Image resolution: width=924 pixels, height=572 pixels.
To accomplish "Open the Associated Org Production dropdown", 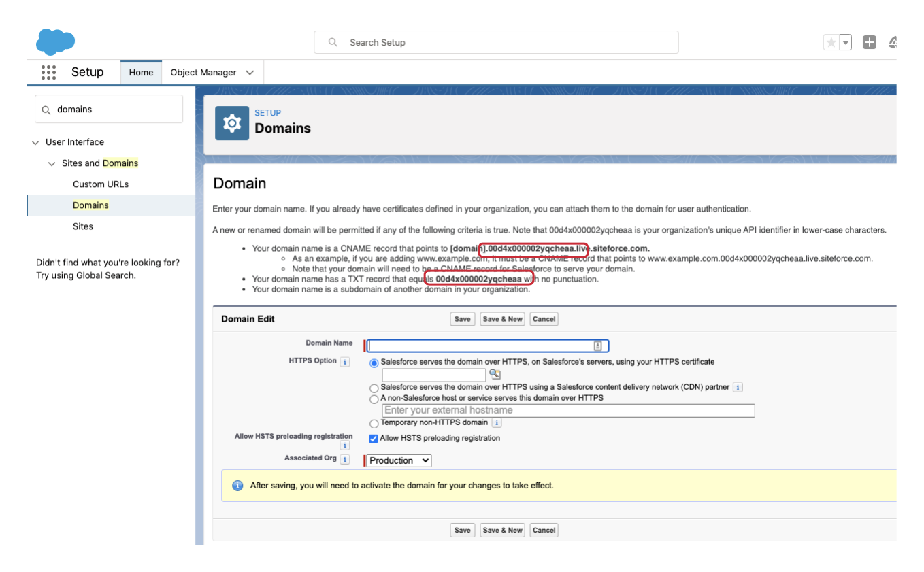I will tap(399, 460).
